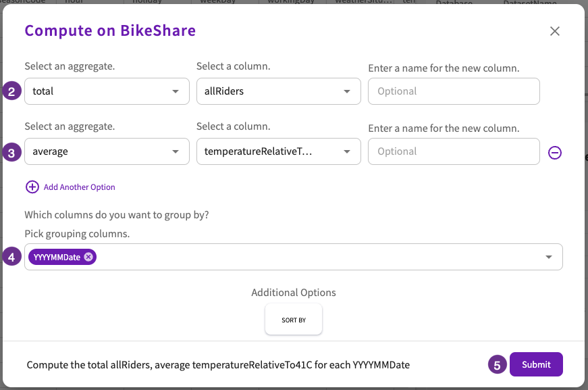The height and width of the screenshot is (390, 588).
Task: Remove the YYYYMMDate chip via its x icon
Action: (x=88, y=257)
